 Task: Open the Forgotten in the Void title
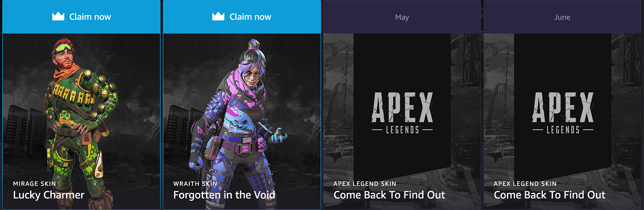[224, 195]
